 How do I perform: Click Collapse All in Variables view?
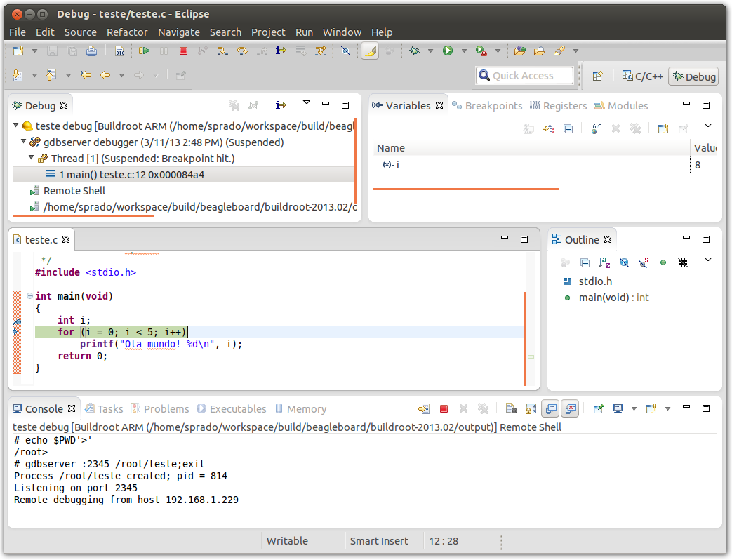[568, 129]
